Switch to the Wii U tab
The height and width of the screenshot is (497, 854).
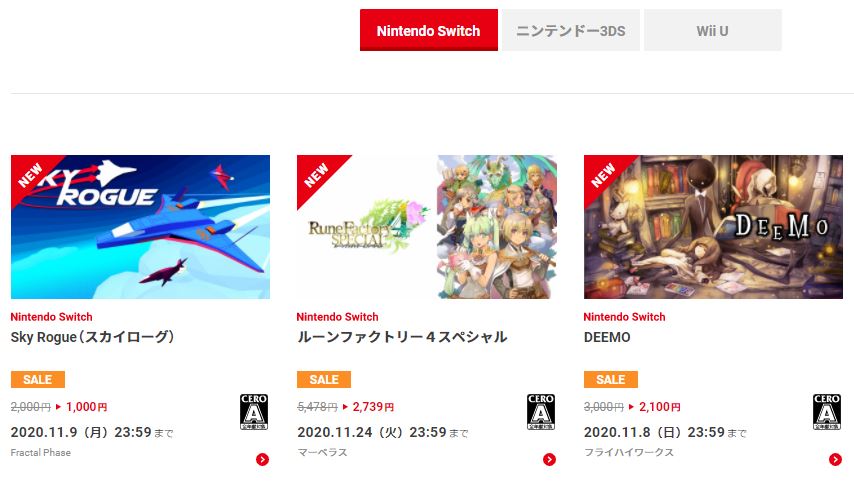[x=712, y=30]
